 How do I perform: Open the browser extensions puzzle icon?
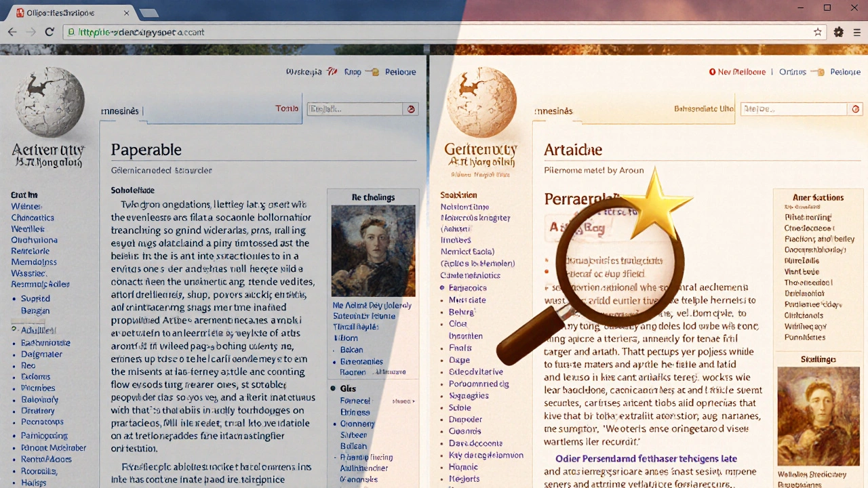coord(838,32)
